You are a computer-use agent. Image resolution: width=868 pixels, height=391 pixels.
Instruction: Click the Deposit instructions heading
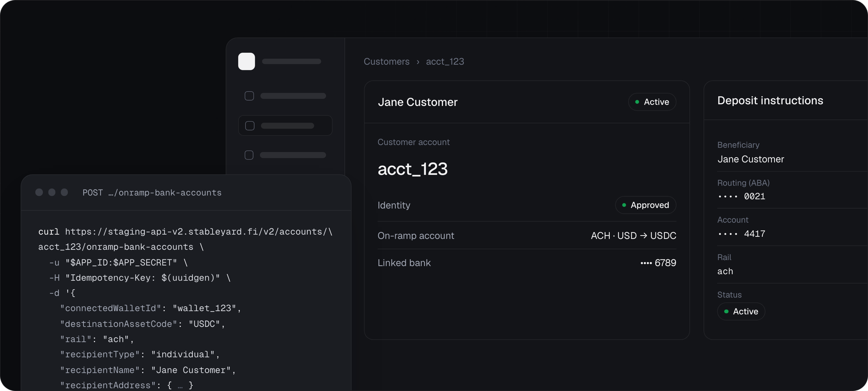click(770, 101)
